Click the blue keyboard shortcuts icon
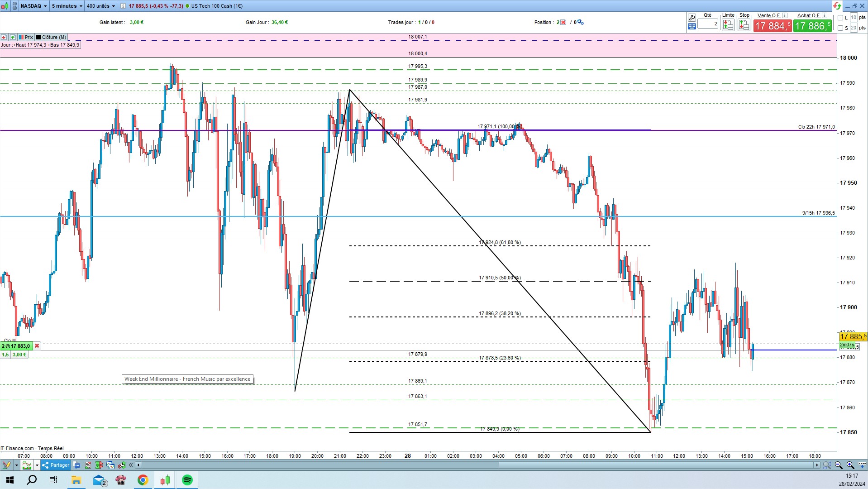Viewport: 868px width, 489px height. pos(692,27)
